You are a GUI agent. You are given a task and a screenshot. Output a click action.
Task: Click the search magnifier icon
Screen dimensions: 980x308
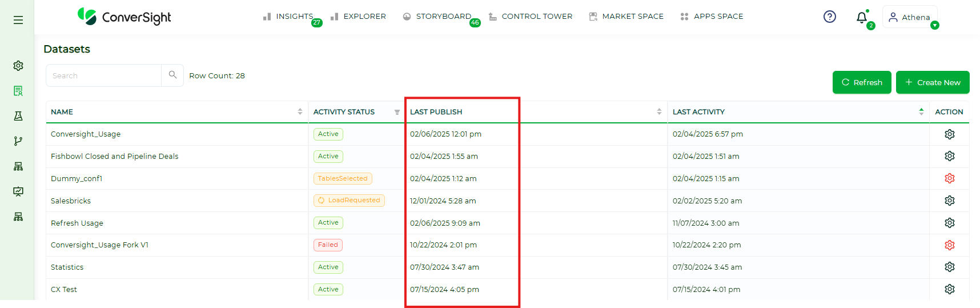(x=172, y=75)
